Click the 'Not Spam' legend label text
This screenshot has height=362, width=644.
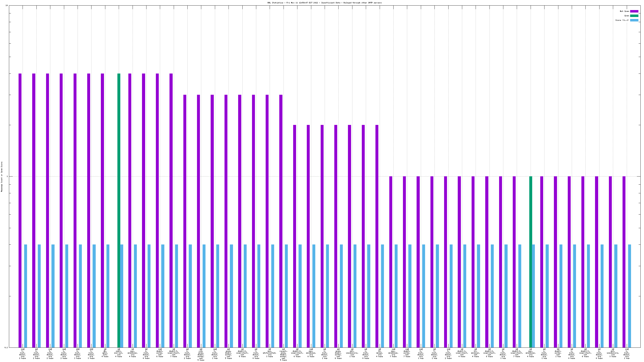click(x=624, y=11)
